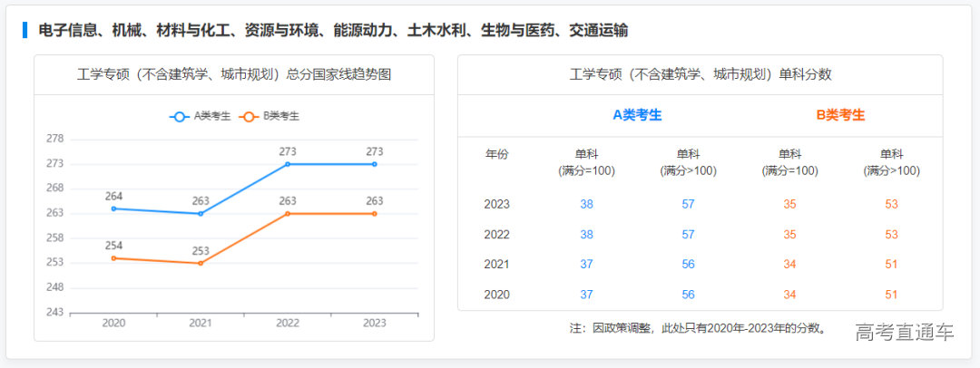This screenshot has height=368, width=980.
Task: Click the orange 2021 data point (253)
Action: pos(201,263)
